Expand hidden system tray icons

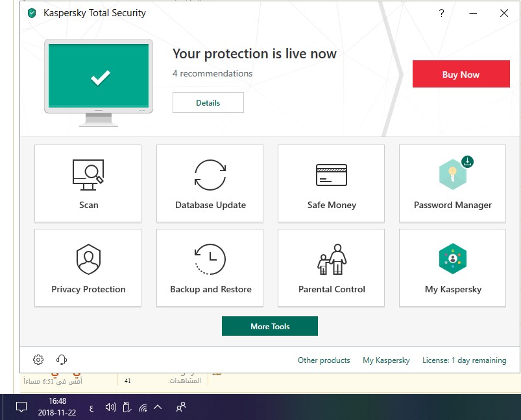(158, 407)
